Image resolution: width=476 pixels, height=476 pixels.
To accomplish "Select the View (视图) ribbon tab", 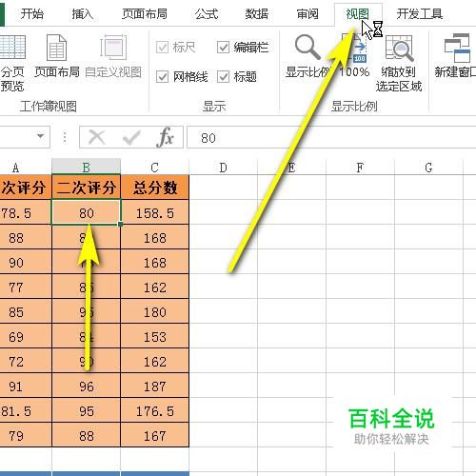I will (x=358, y=14).
